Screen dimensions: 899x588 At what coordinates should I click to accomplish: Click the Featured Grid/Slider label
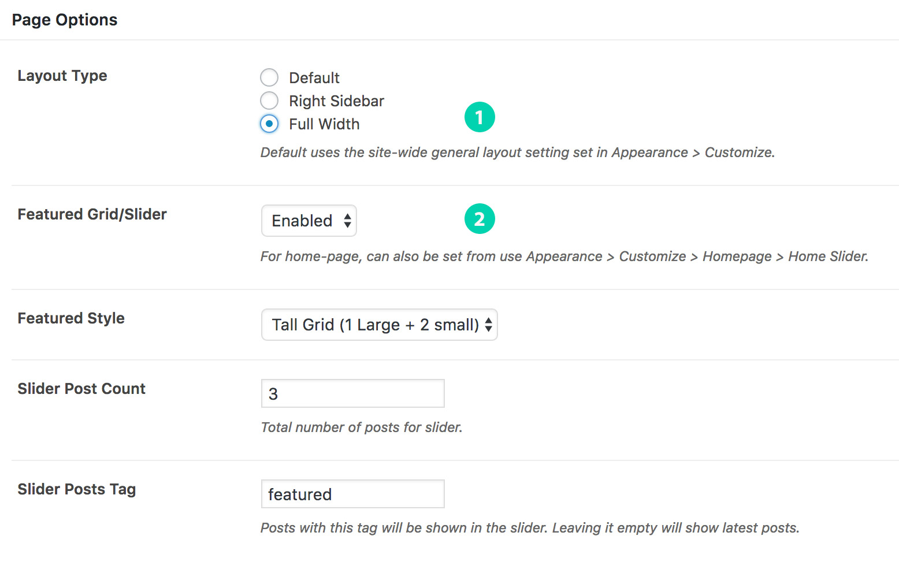pos(92,214)
